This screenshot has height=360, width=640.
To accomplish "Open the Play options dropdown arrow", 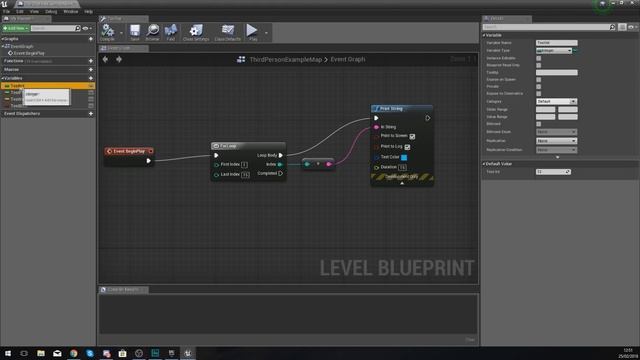I will [267, 33].
